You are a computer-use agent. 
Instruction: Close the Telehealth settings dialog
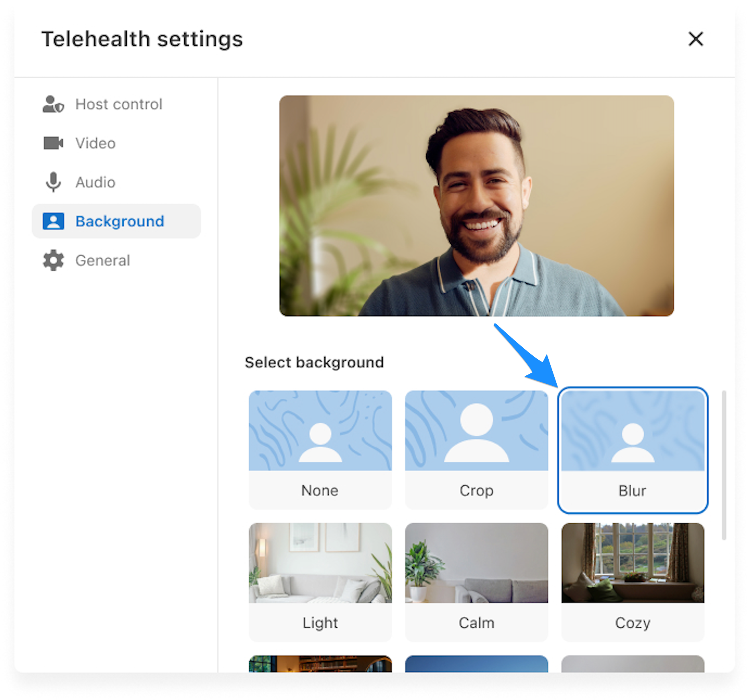(x=696, y=39)
